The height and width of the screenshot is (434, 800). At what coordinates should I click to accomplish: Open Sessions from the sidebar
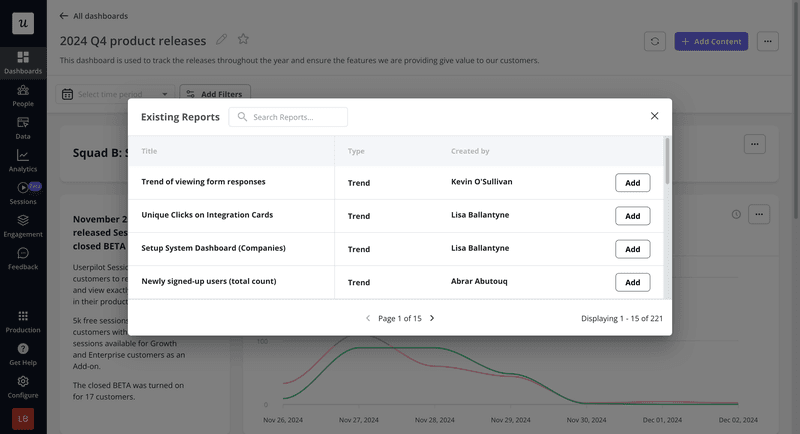(22, 192)
